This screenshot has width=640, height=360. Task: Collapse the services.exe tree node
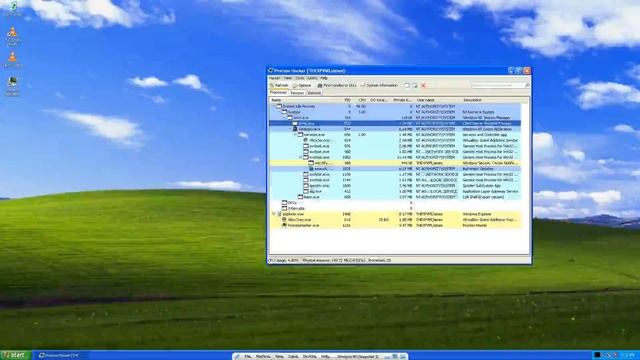point(296,134)
